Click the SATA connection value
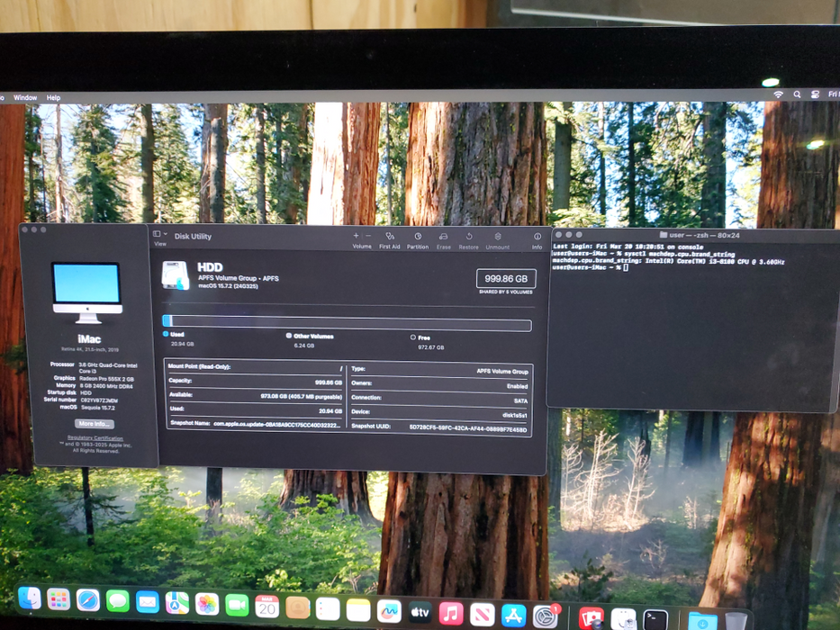The height and width of the screenshot is (630, 840). pyautogui.click(x=520, y=400)
